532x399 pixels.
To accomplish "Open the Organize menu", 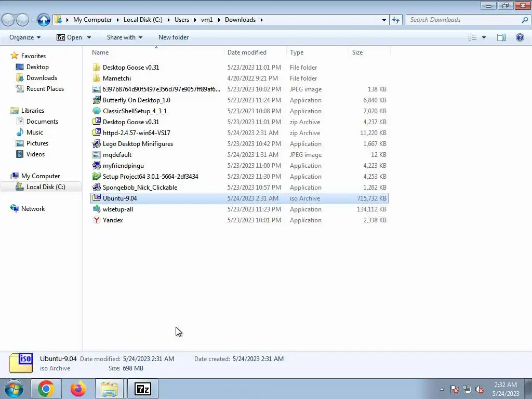I will click(25, 37).
